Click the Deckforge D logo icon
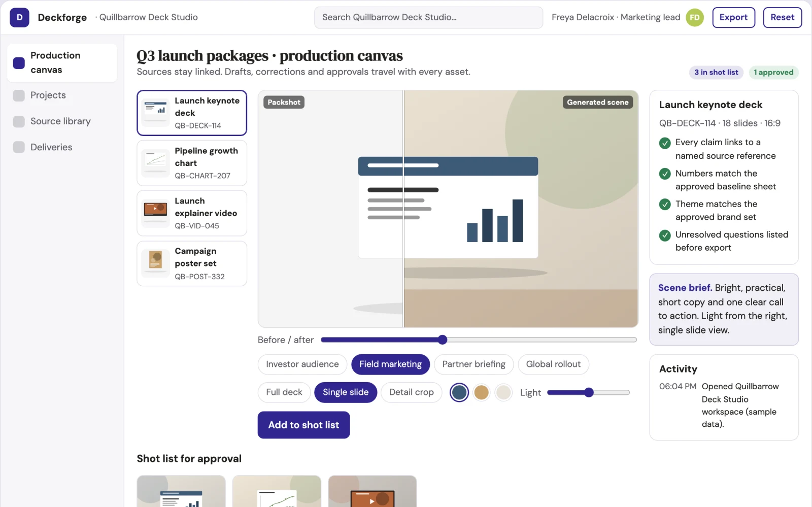812x507 pixels. click(19, 17)
